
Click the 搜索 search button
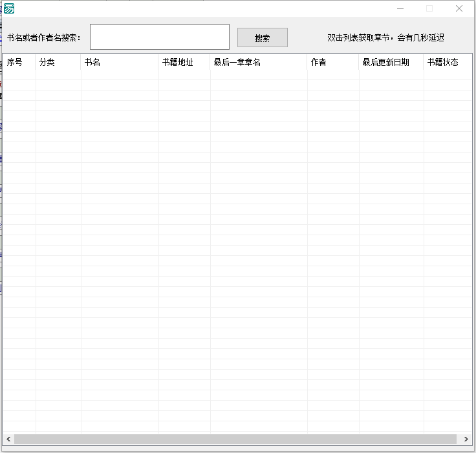(x=263, y=37)
